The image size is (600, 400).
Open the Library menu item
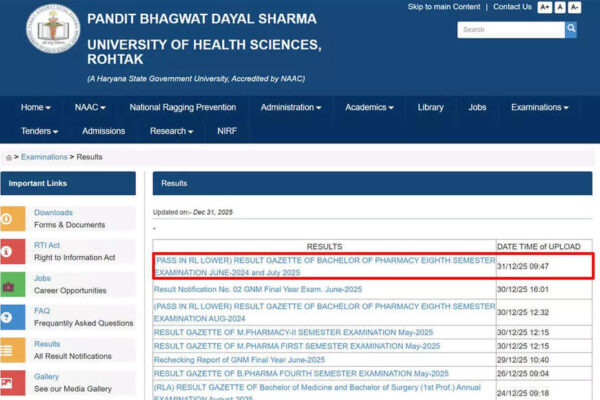pyautogui.click(x=430, y=108)
